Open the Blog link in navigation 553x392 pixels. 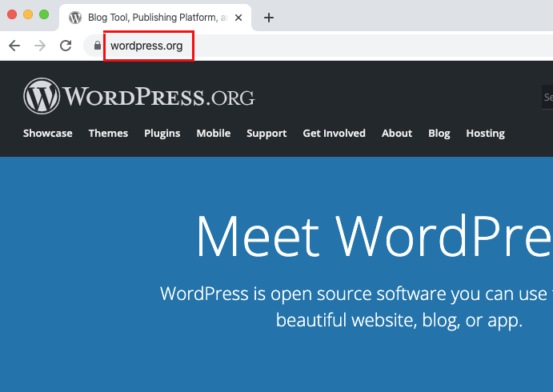click(x=439, y=134)
